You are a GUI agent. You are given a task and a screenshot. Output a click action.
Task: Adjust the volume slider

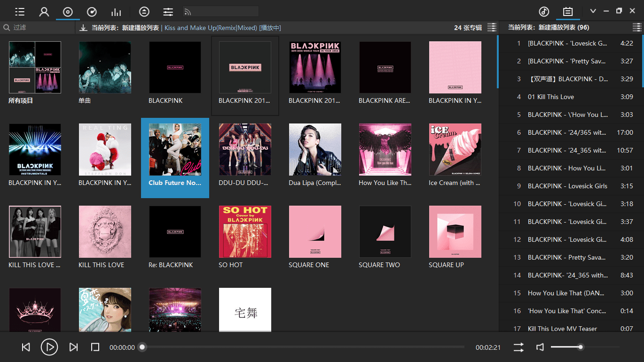tap(585, 347)
